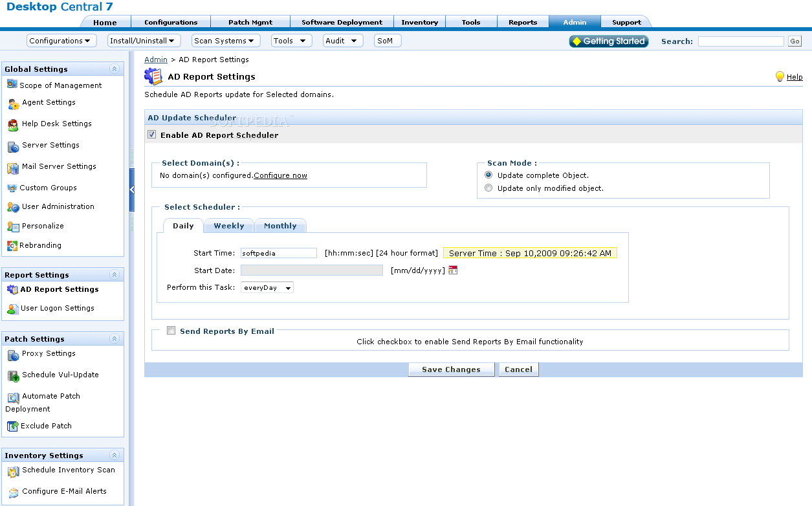Select the Daily scheduler tab
Screen dimensions: 812x506
pos(183,226)
